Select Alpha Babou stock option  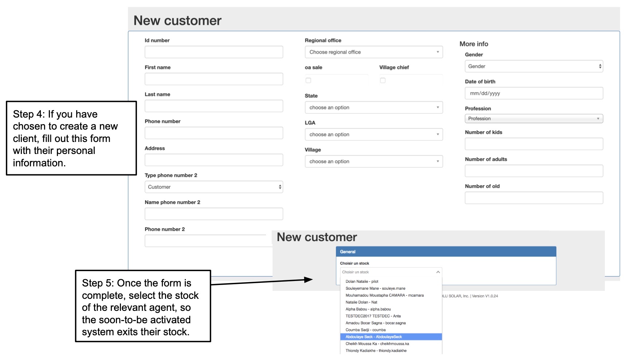coord(368,309)
